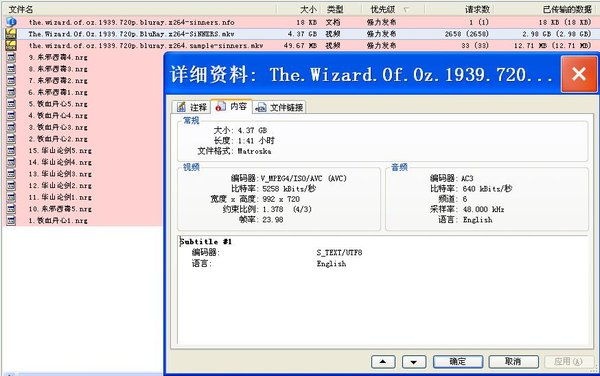The width and height of the screenshot is (600, 376).
Task: Click the Matroska file format value
Action: coord(254,151)
